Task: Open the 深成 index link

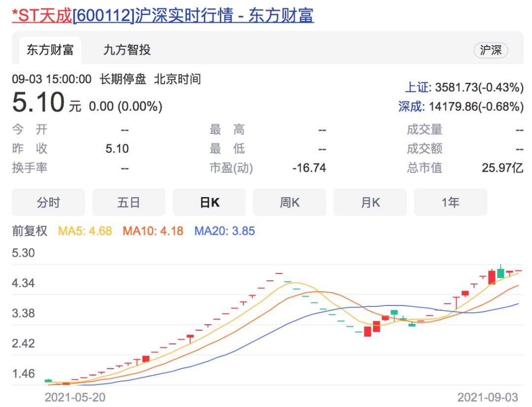Action: click(410, 106)
